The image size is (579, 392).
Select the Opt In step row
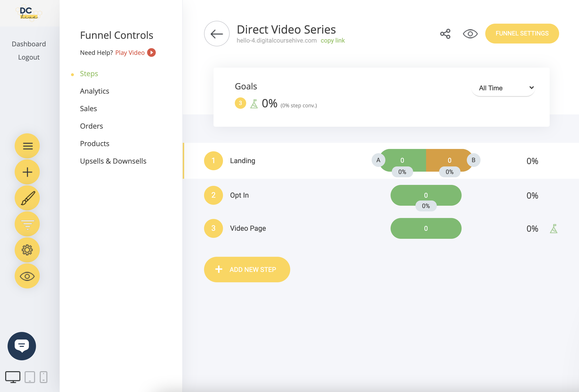(239, 195)
